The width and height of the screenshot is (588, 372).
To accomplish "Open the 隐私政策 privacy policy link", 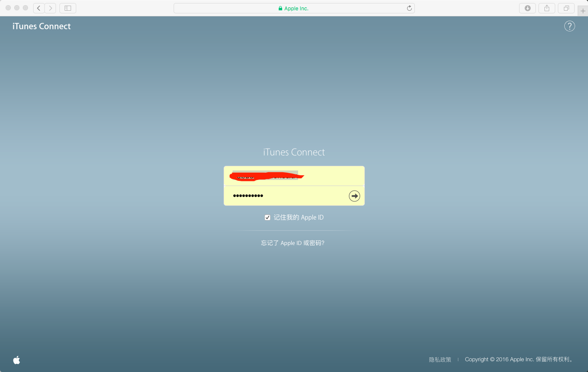I will click(x=440, y=360).
